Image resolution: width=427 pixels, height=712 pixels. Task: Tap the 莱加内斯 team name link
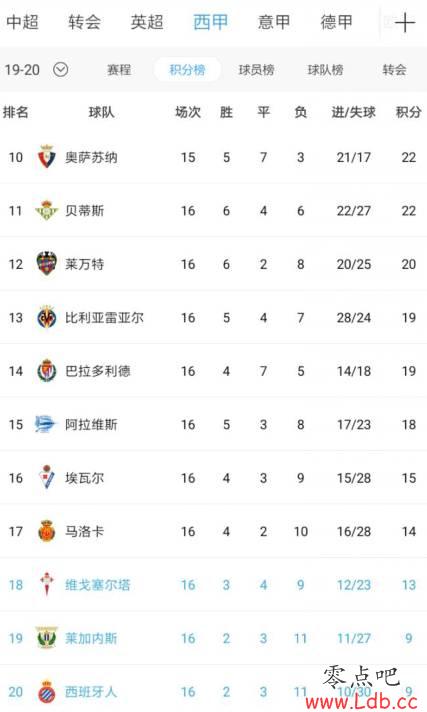(91, 638)
